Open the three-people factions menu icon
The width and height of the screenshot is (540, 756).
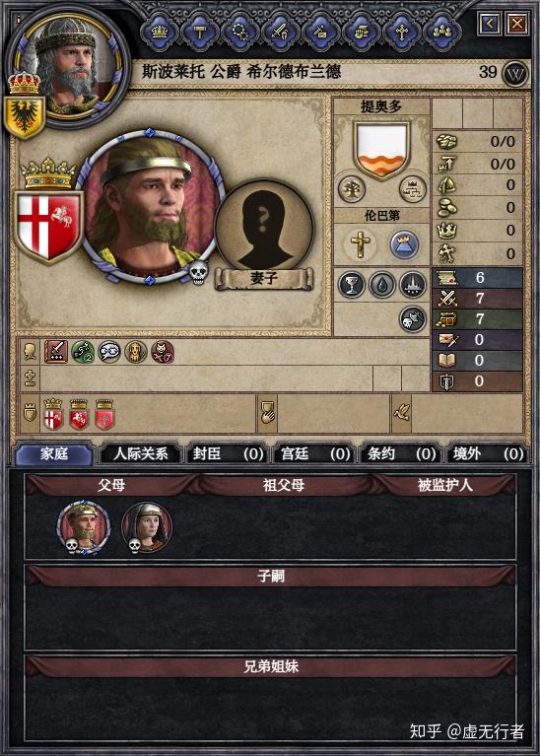tap(441, 32)
